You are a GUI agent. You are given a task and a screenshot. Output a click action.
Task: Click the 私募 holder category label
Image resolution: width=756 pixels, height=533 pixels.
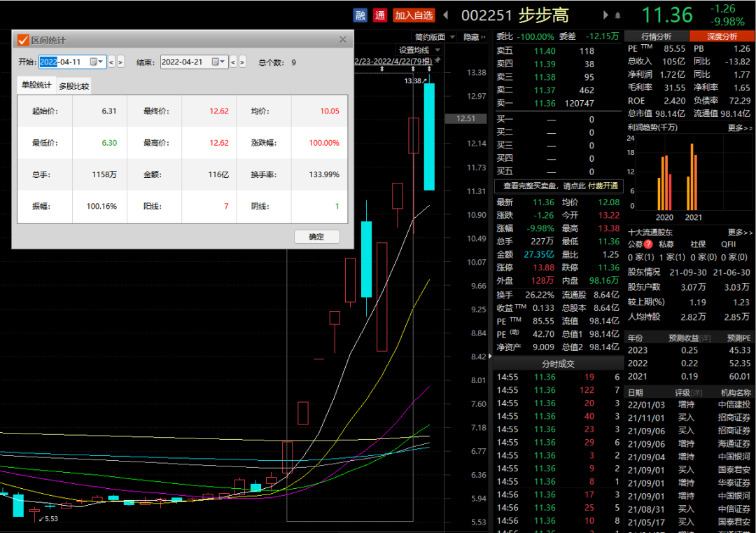666,244
